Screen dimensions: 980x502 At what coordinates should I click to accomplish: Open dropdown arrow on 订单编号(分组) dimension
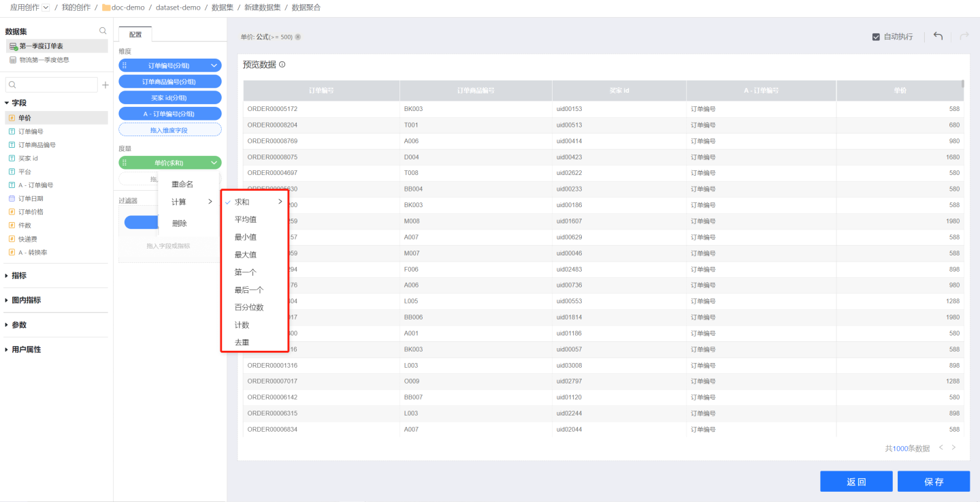point(214,65)
